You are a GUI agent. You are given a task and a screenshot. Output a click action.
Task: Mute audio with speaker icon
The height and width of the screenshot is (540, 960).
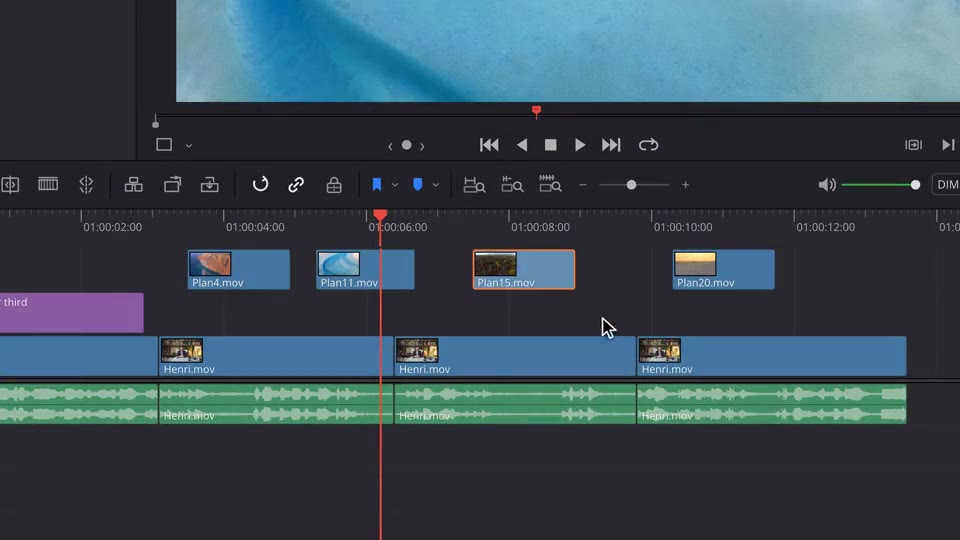point(827,184)
